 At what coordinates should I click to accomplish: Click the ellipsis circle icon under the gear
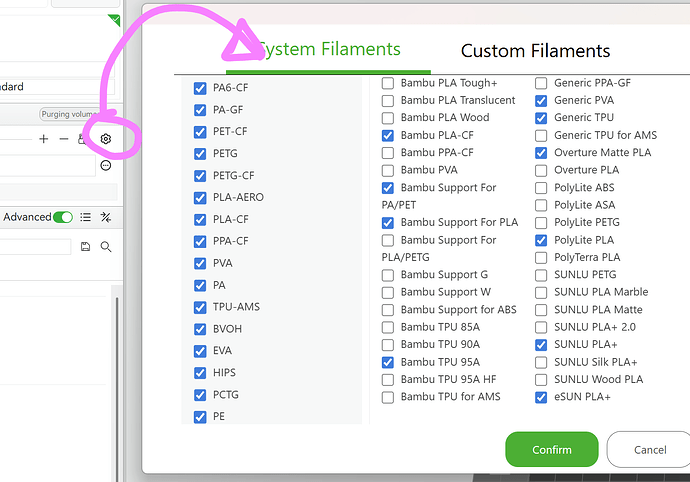(x=106, y=166)
